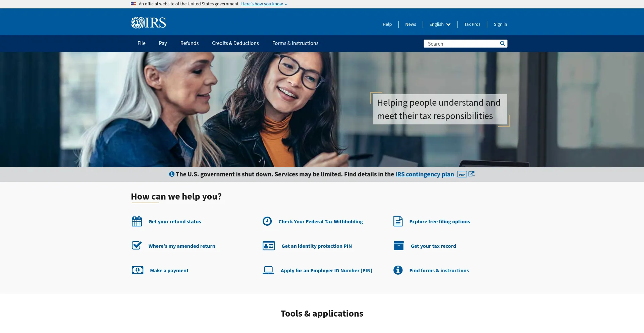The image size is (644, 333).
Task: Open the IRS contingency plan link
Action: 425,174
